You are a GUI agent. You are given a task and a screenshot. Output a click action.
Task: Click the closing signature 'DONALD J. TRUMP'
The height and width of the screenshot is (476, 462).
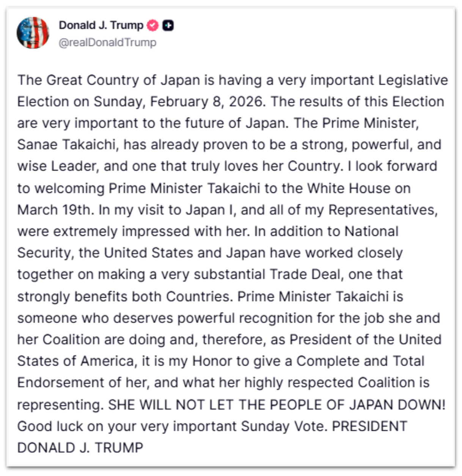[x=80, y=448]
